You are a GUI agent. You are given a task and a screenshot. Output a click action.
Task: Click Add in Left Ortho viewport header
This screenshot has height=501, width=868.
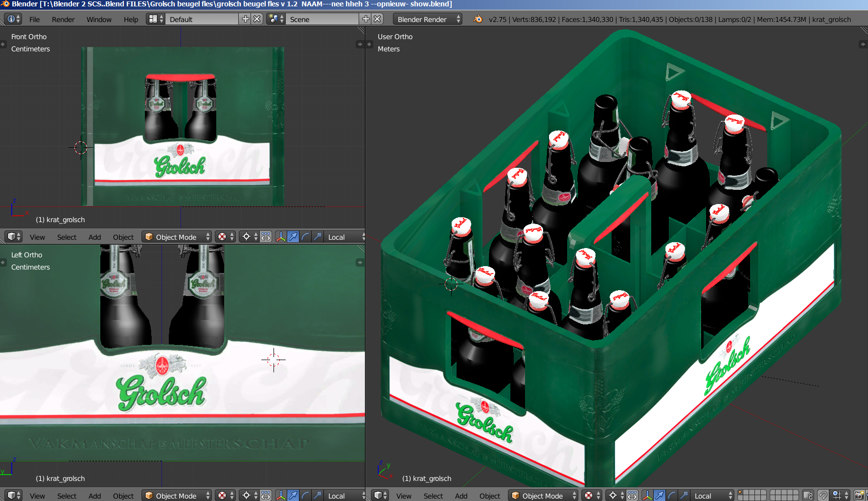pyautogui.click(x=94, y=496)
